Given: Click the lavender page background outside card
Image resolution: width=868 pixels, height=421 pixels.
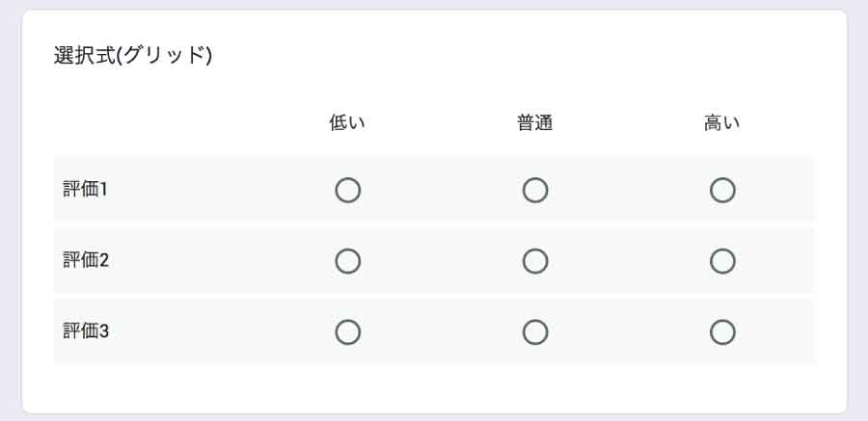Looking at the screenshot, I should 10,212.
